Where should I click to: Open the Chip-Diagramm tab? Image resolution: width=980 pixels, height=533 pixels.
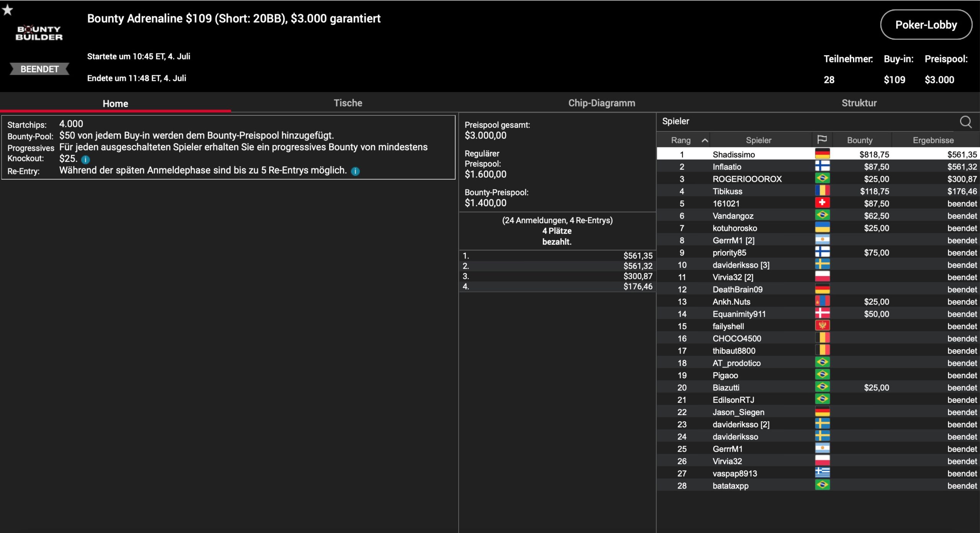[x=601, y=103]
